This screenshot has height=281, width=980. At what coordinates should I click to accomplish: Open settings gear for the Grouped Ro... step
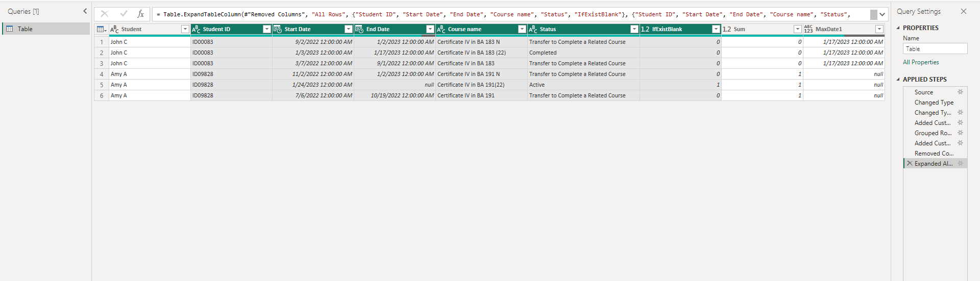(x=960, y=133)
